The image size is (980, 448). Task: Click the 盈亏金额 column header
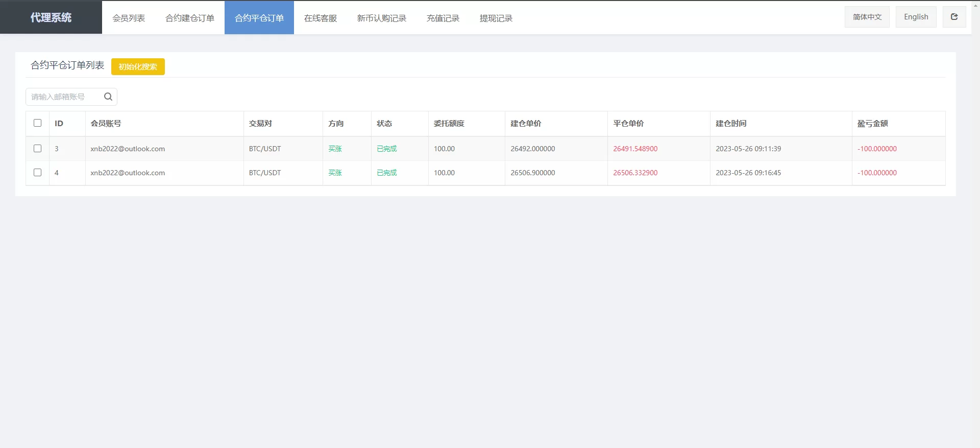coord(873,124)
